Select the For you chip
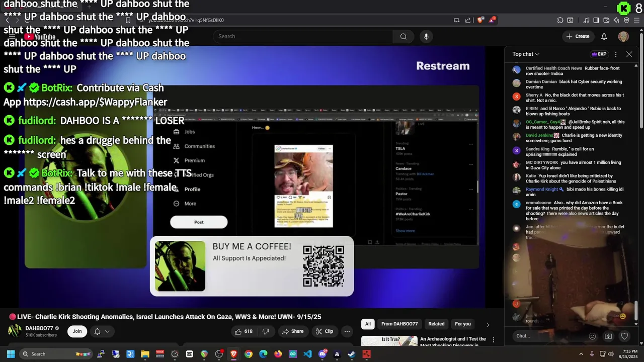Image resolution: width=644 pixels, height=362 pixels. [463, 324]
